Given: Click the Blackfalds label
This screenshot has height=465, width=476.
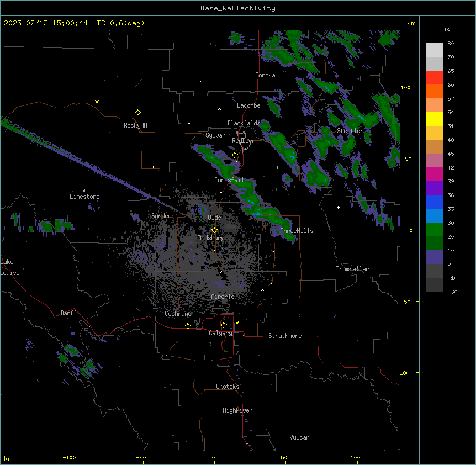Looking at the screenshot, I should click(244, 123).
